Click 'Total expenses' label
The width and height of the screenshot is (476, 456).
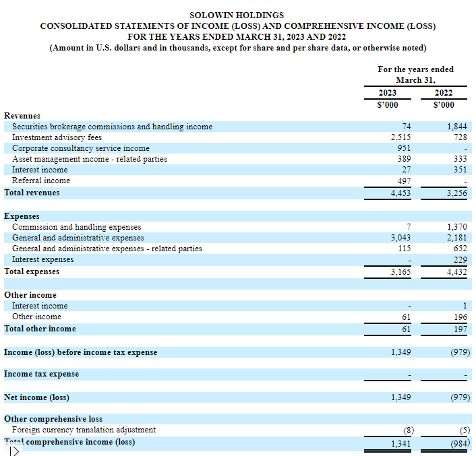point(32,271)
